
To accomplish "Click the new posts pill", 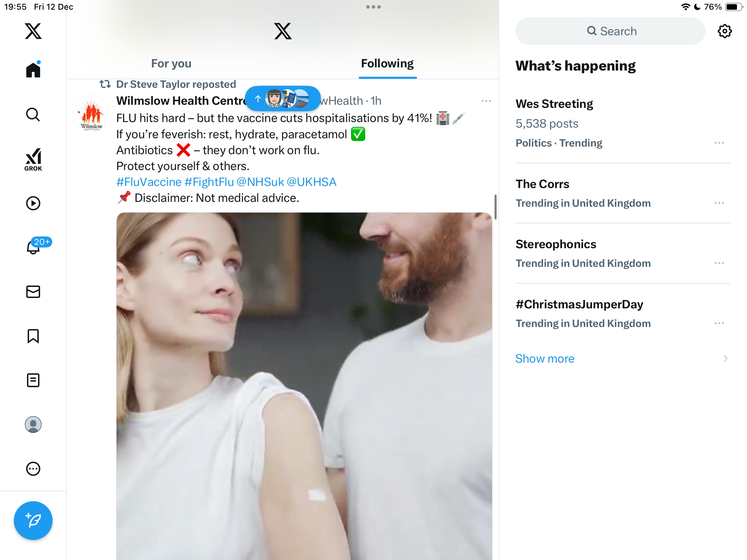I will tap(283, 99).
